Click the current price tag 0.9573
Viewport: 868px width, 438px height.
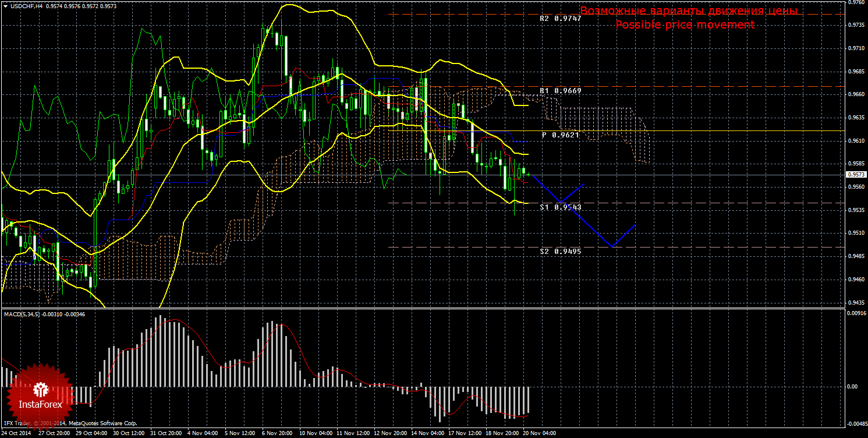click(855, 175)
